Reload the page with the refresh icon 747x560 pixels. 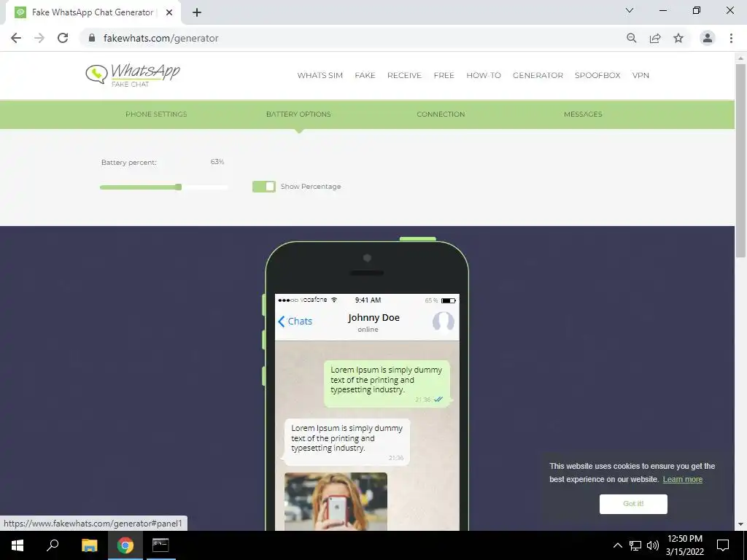click(x=63, y=38)
